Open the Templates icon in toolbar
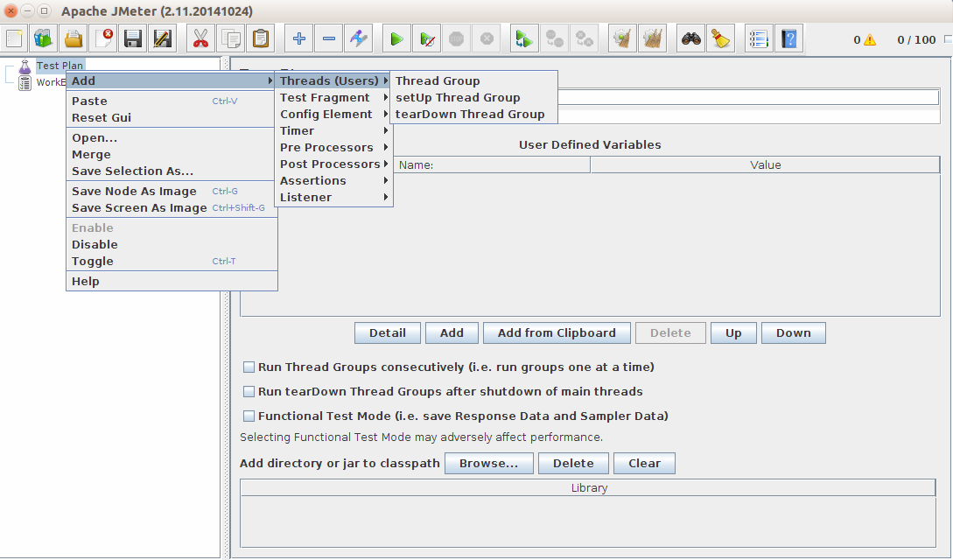Screen dimensions: 953x560 (x=44, y=38)
